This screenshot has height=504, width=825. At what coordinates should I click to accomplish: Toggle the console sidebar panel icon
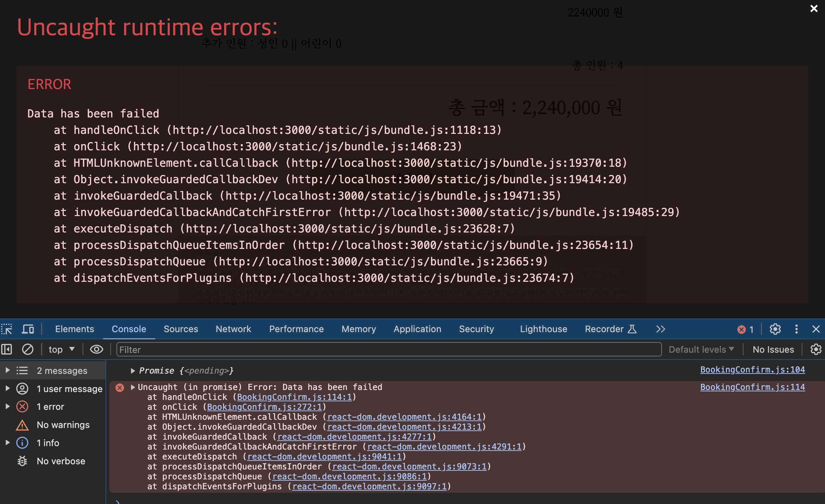tap(7, 349)
